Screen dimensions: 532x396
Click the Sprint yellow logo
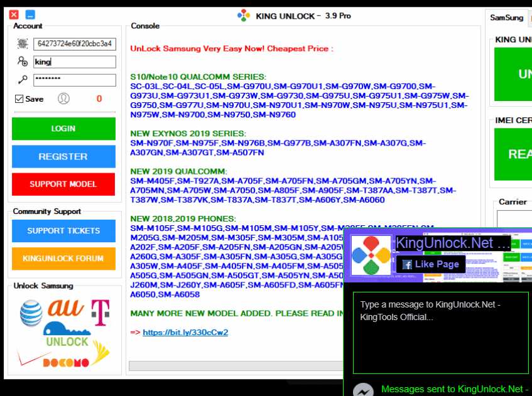(100, 353)
